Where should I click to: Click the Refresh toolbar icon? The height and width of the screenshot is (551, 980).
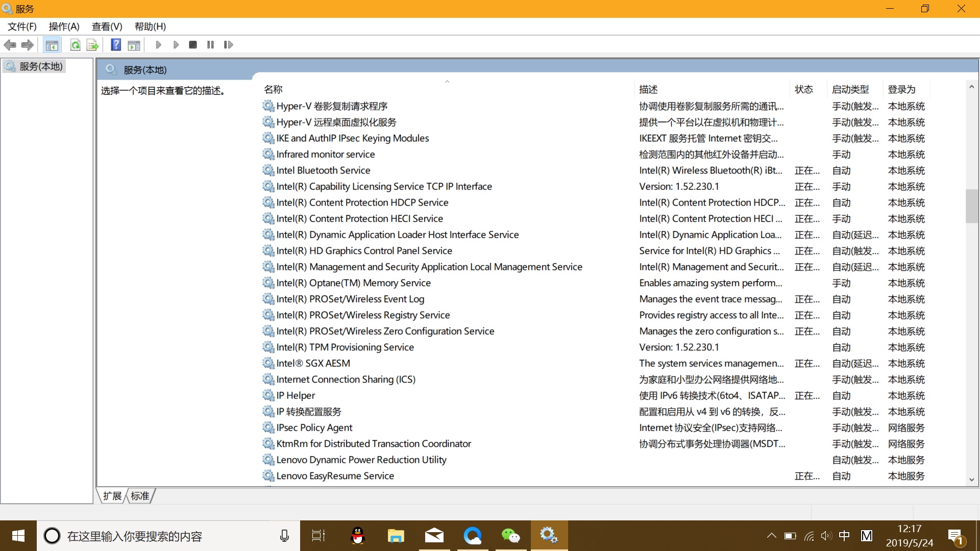(75, 45)
